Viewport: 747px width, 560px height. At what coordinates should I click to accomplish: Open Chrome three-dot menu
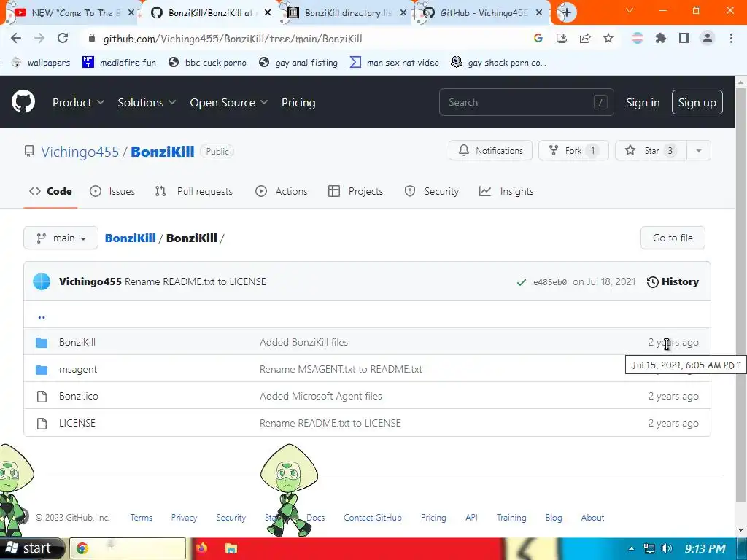pyautogui.click(x=731, y=39)
